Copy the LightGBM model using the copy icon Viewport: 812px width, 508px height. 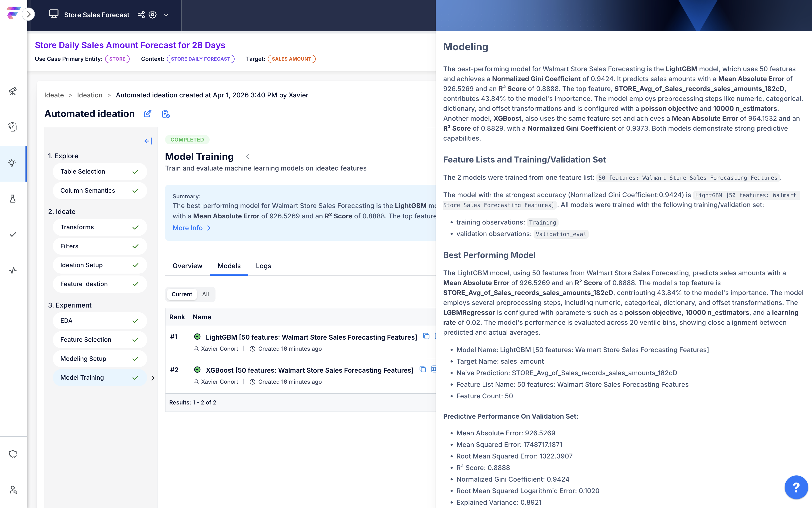point(426,336)
